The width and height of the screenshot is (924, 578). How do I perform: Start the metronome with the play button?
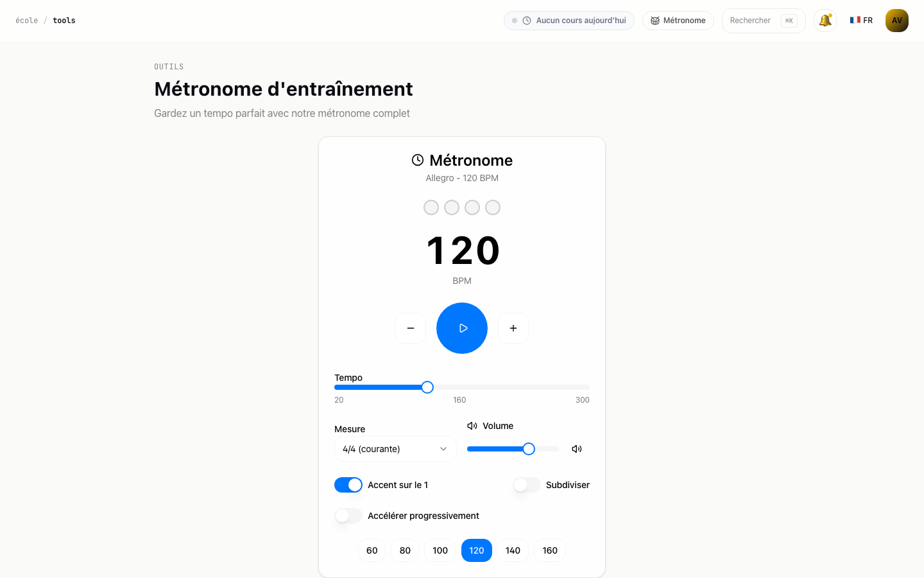(x=462, y=328)
